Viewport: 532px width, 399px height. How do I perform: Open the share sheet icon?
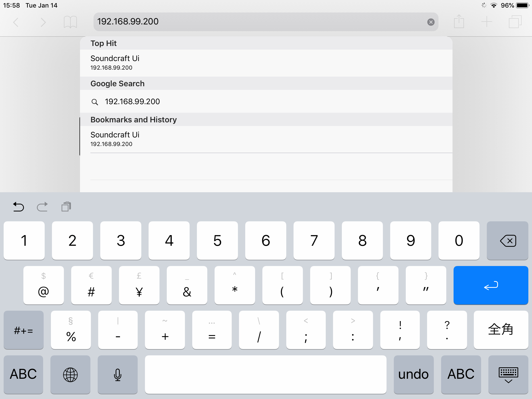click(459, 22)
